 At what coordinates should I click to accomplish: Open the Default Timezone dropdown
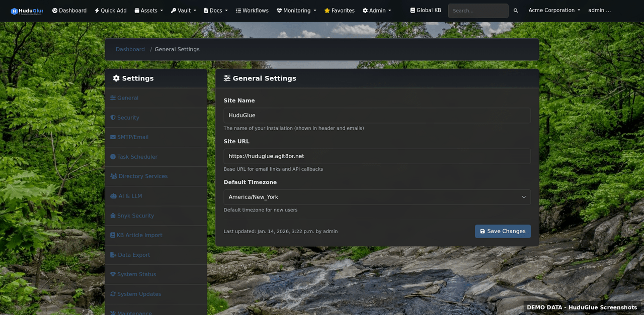pyautogui.click(x=377, y=197)
